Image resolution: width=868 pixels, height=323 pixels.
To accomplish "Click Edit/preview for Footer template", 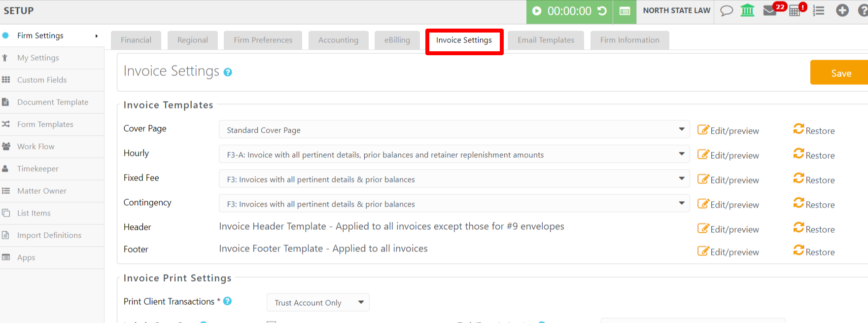I will click(728, 251).
